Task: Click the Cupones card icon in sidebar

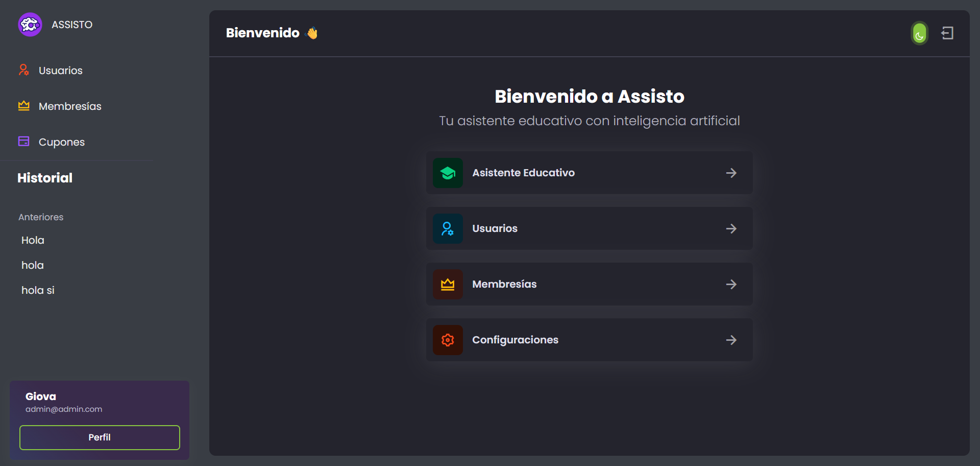Action: tap(23, 142)
